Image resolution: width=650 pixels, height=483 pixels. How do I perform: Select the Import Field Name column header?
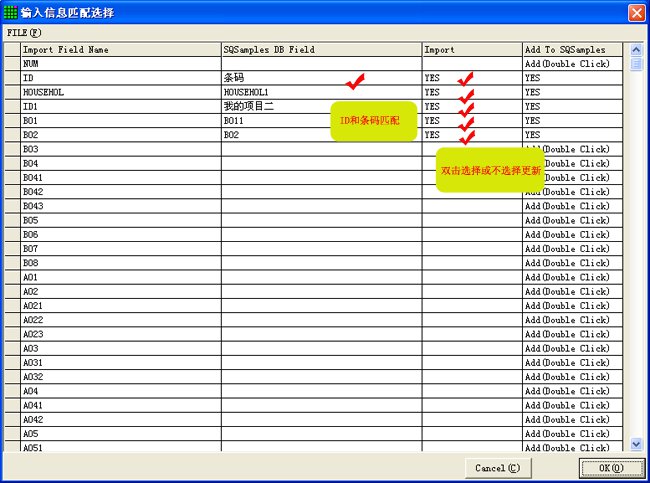coord(120,49)
